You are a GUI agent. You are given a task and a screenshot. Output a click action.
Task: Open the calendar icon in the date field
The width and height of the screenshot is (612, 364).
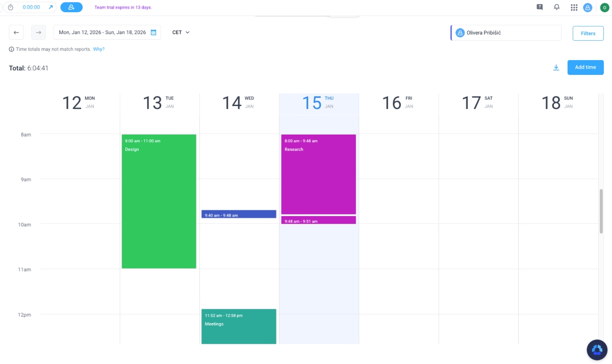coord(153,32)
